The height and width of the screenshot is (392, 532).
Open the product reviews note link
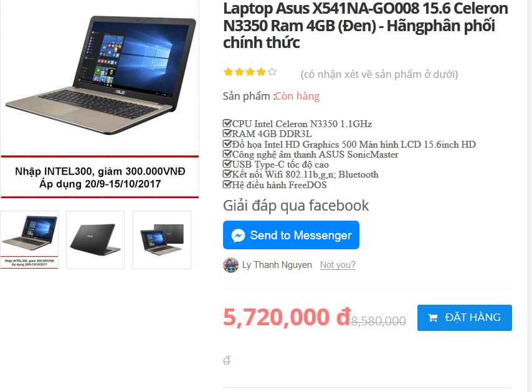[379, 74]
